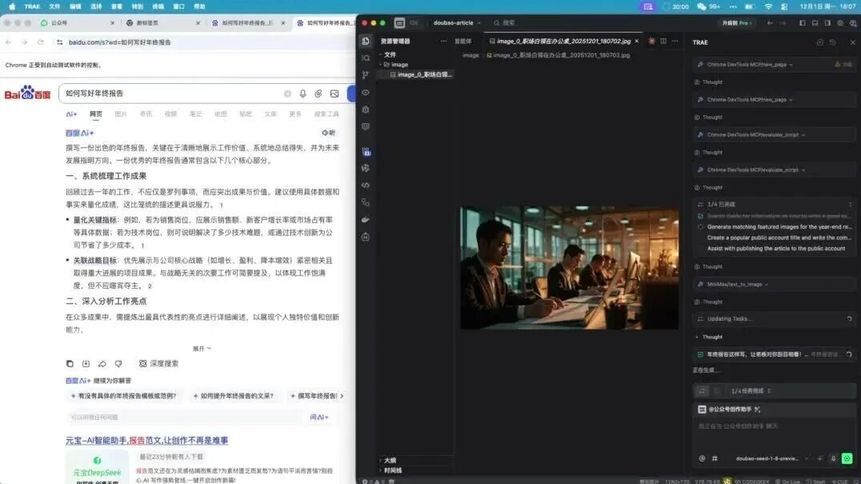Screen dimensions: 861x484
Task: Expand the first Chrome DevTools MCP/evaluate_script item
Action: pos(773,135)
